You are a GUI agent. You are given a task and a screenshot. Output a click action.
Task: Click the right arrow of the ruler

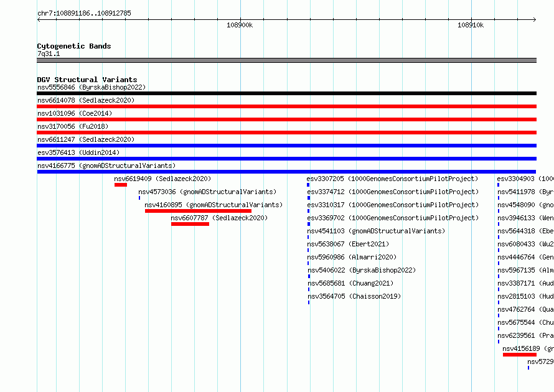tap(535, 19)
